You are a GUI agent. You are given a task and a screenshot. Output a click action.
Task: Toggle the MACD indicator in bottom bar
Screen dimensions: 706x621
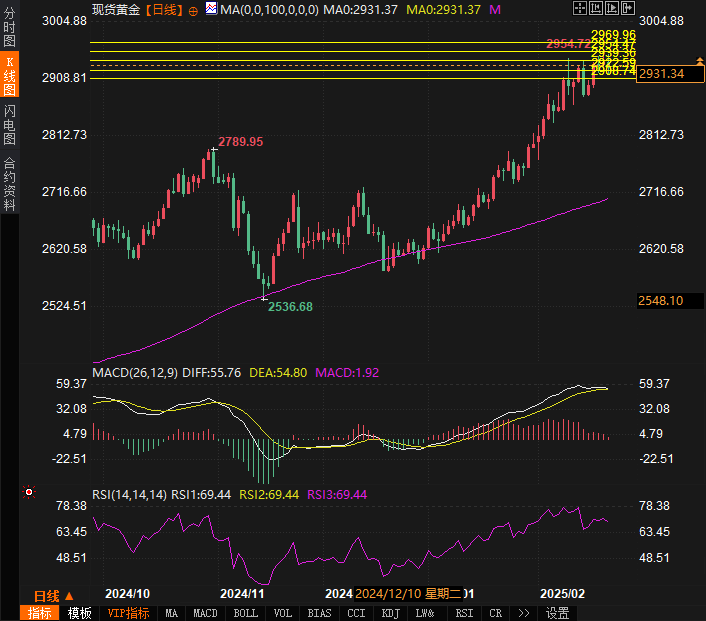click(205, 613)
